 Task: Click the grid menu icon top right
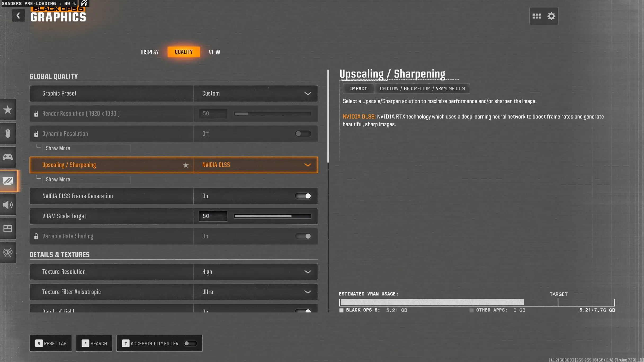tap(536, 16)
